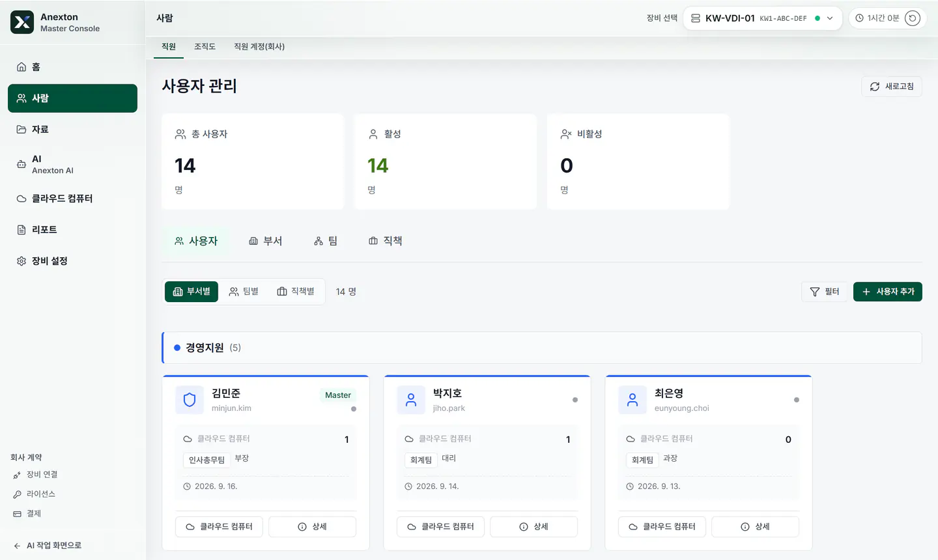Click 상세 button on 김민준 card
Viewport: 938px width, 560px height.
click(313, 527)
